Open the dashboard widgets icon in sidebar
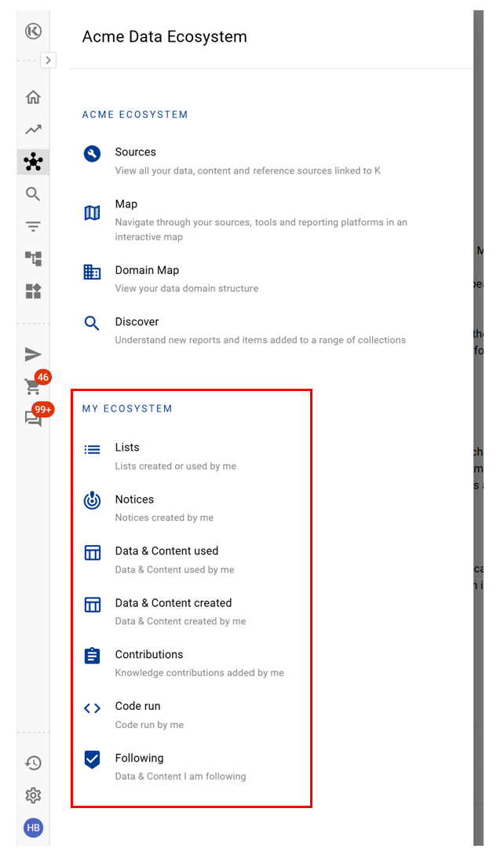 click(33, 291)
